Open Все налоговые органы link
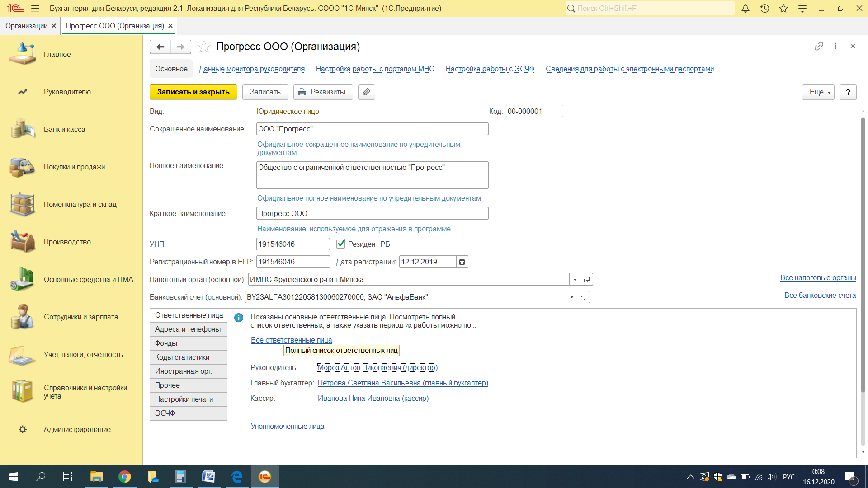The height and width of the screenshot is (488, 868). click(x=818, y=277)
